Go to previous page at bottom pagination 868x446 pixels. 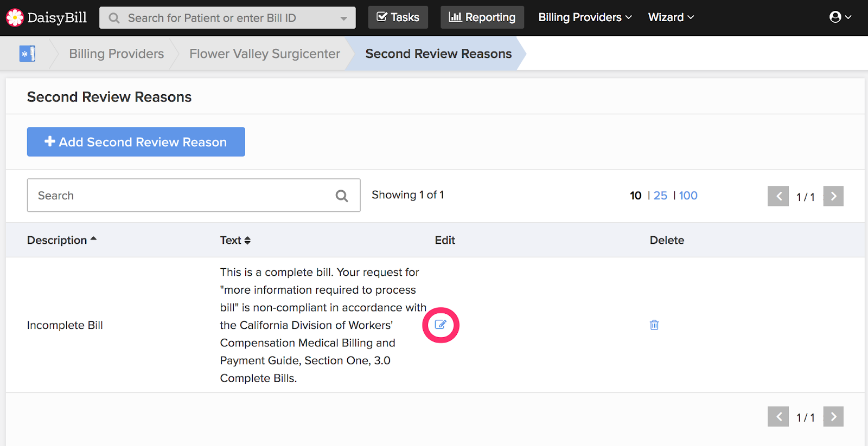coord(778,417)
